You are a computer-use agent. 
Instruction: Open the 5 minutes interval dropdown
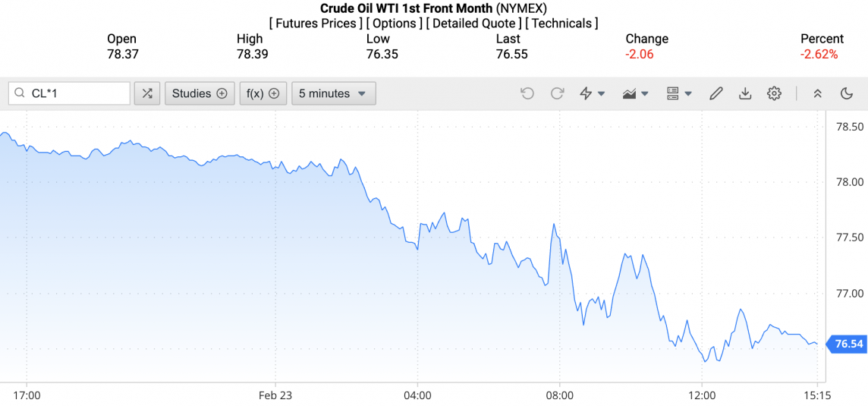[333, 93]
